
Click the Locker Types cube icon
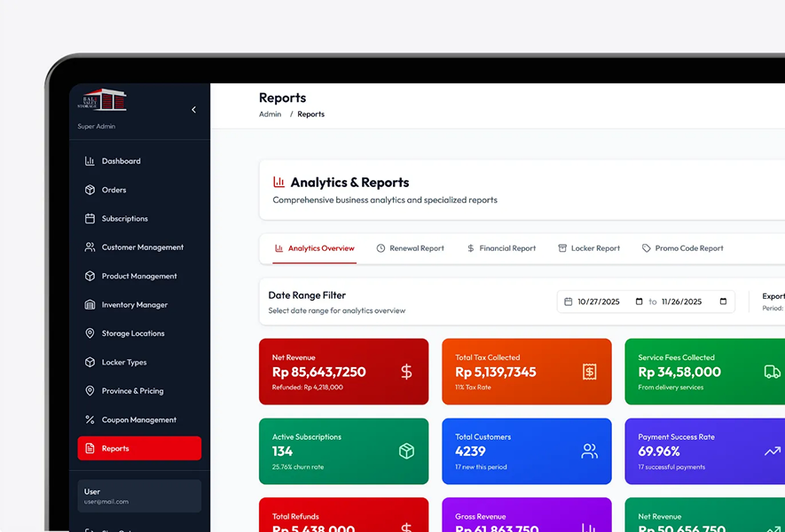(x=90, y=363)
